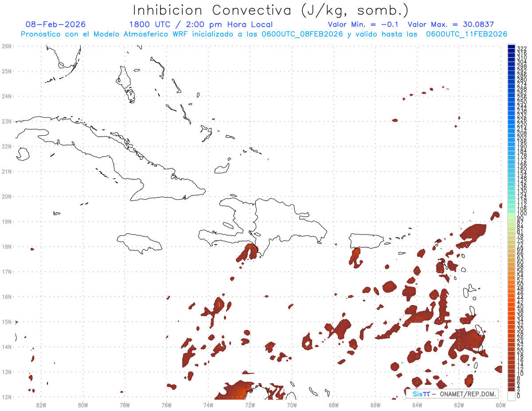
Task: Click the 20N latitude label
Action: tap(7, 196)
